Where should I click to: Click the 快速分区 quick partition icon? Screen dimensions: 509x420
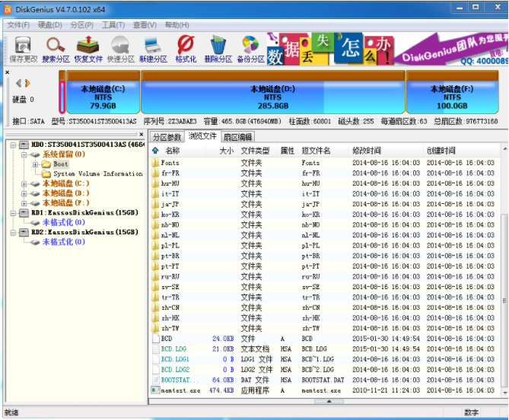pos(120,49)
